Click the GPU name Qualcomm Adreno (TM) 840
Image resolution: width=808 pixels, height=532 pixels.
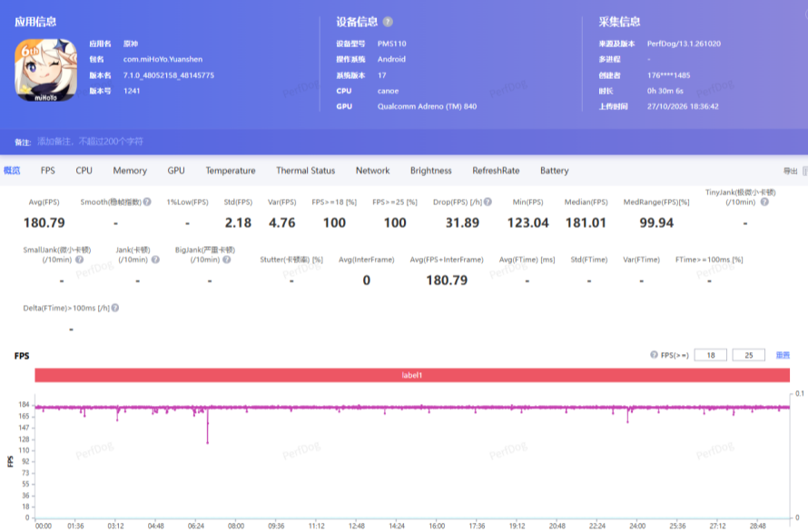pyautogui.click(x=428, y=106)
